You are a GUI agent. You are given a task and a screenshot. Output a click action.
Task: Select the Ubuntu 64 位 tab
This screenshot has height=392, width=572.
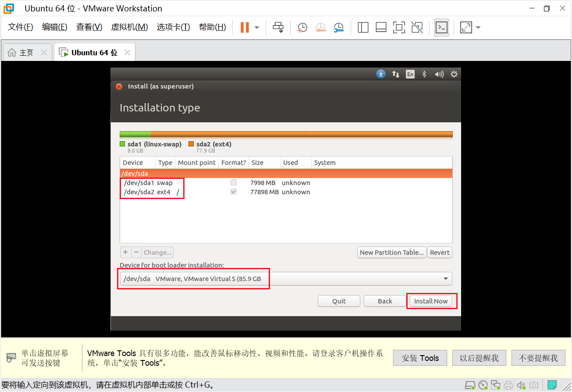pyautogui.click(x=94, y=53)
